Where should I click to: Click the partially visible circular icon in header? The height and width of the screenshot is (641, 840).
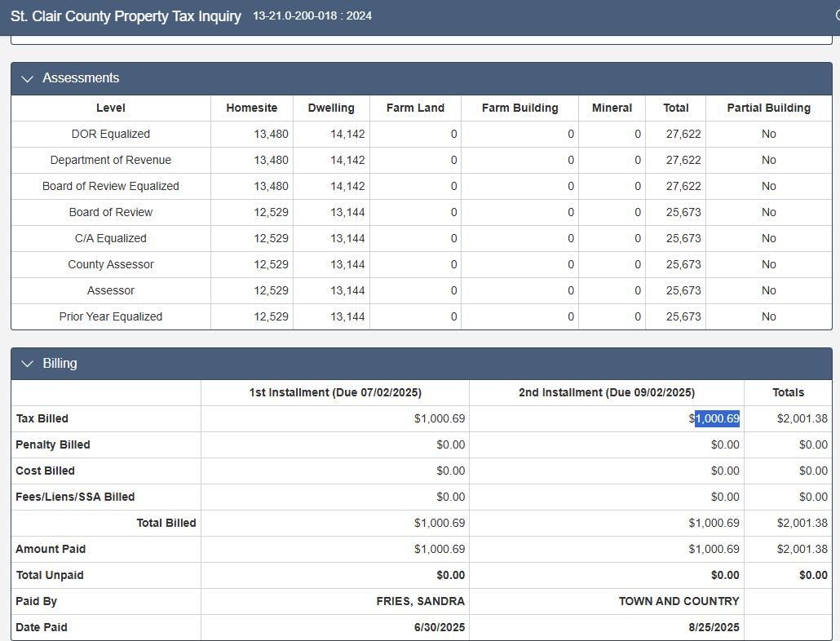[x=837, y=15]
